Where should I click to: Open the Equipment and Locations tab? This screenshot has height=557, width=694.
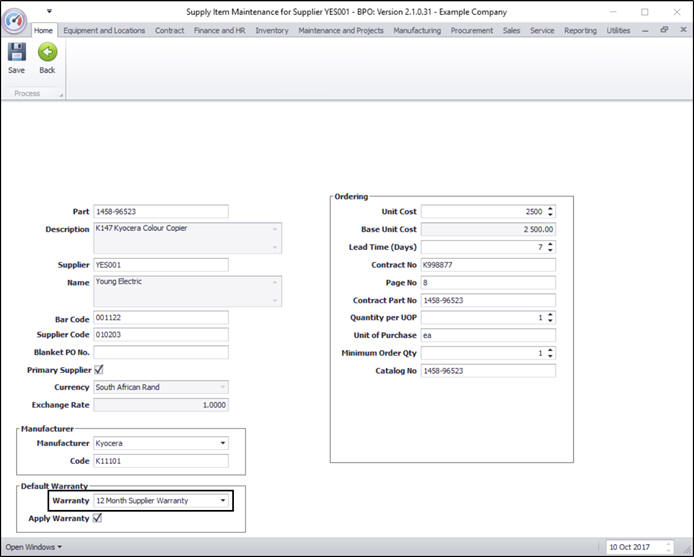[104, 31]
